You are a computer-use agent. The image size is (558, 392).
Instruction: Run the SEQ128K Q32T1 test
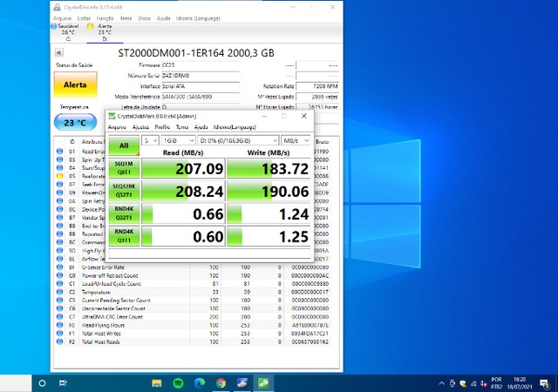[x=124, y=191]
